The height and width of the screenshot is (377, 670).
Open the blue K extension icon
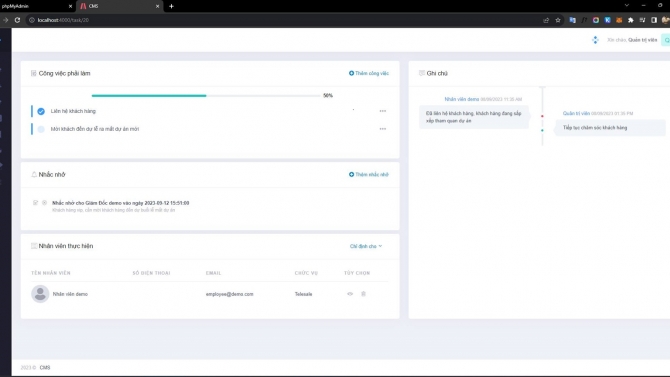click(608, 20)
